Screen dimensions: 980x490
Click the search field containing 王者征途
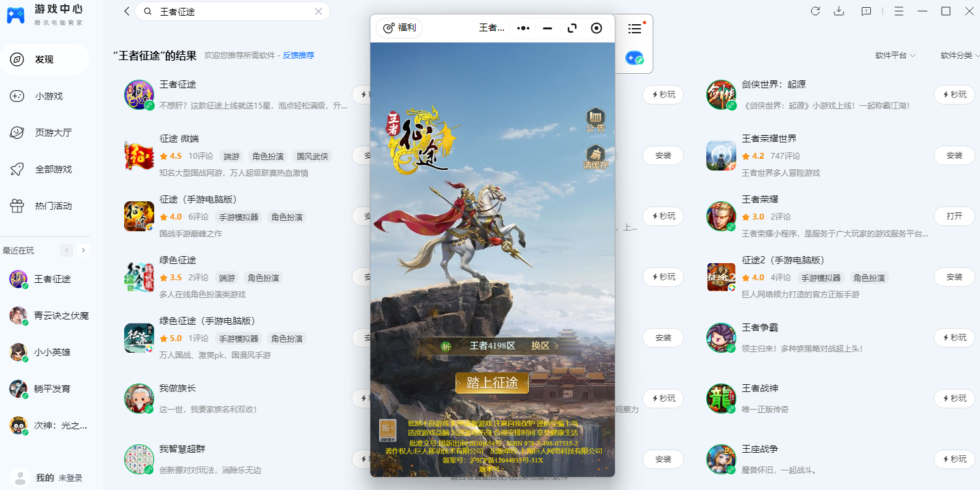(233, 11)
